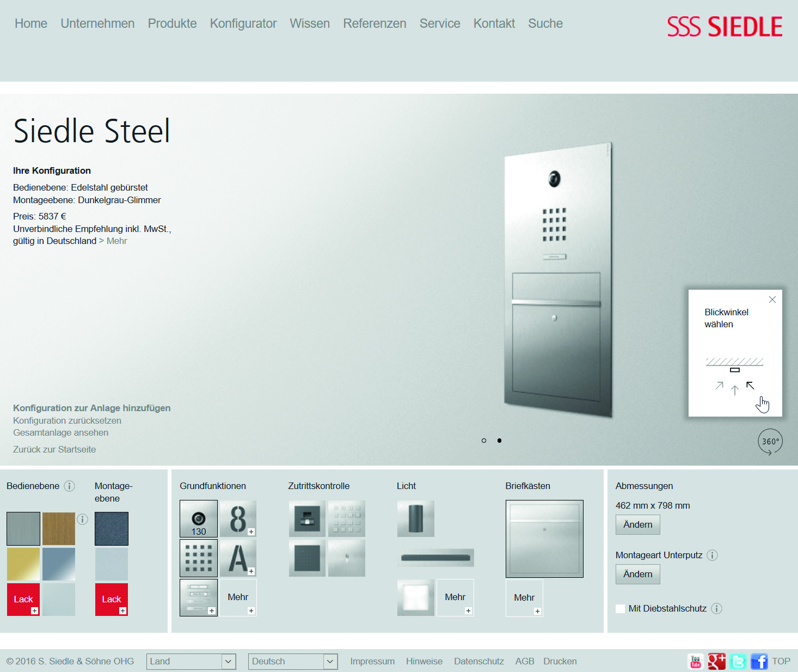Viewport: 798px width, 672px height.
Task: Open the YouTube social link
Action: click(x=695, y=661)
